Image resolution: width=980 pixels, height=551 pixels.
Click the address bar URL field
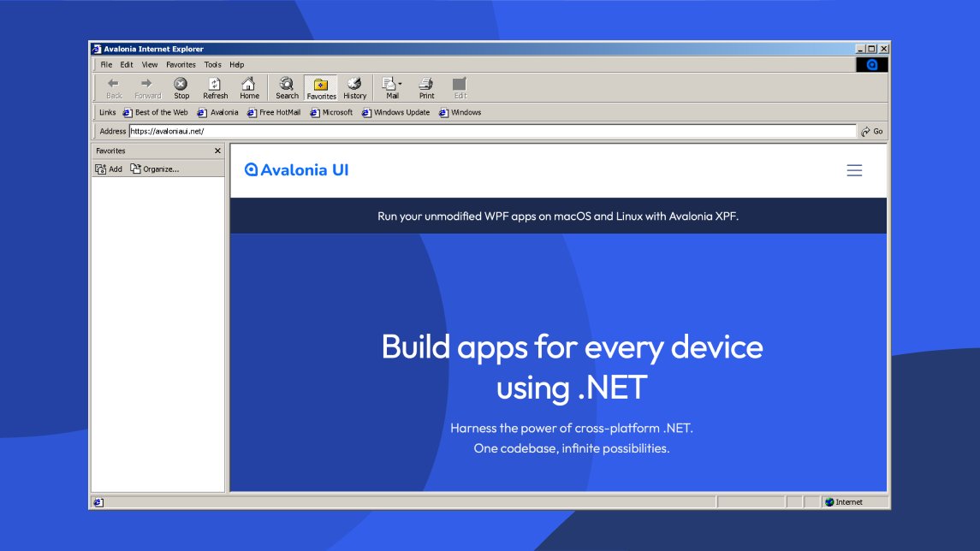[x=492, y=131]
